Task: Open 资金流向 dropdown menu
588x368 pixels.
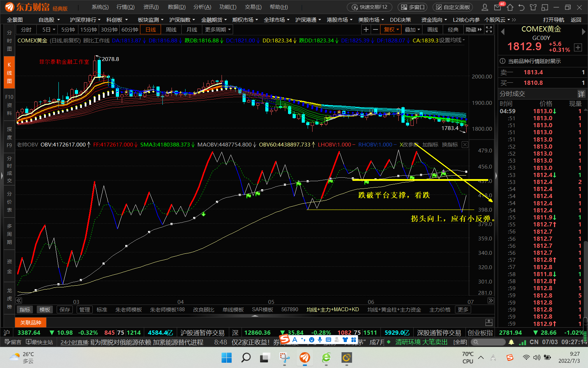Action: [x=434, y=20]
